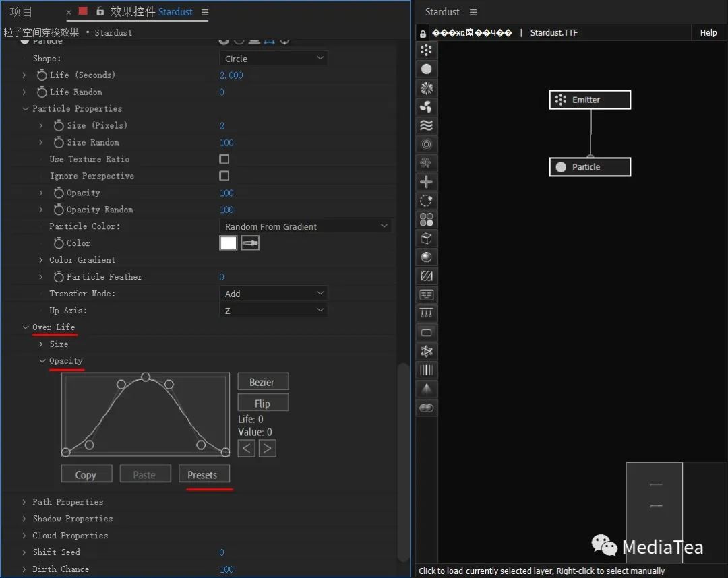Click the hanging-pendulums icon in Stardust toolbar
The height and width of the screenshot is (578, 728).
(x=426, y=313)
